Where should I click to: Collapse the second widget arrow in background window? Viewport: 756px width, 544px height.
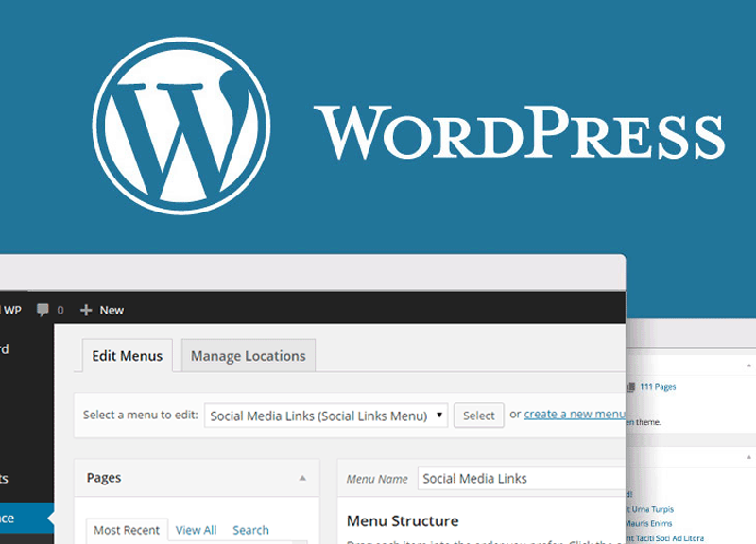point(748,457)
